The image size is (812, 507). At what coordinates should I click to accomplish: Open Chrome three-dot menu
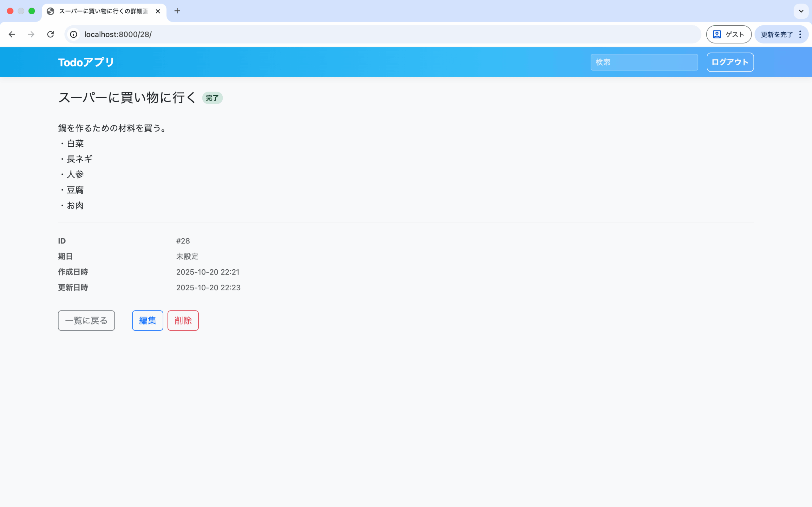[x=800, y=34]
